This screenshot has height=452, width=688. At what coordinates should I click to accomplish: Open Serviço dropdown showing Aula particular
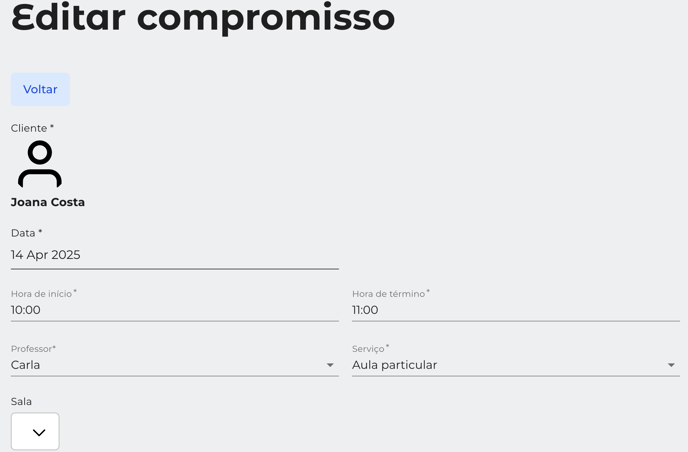(x=516, y=365)
